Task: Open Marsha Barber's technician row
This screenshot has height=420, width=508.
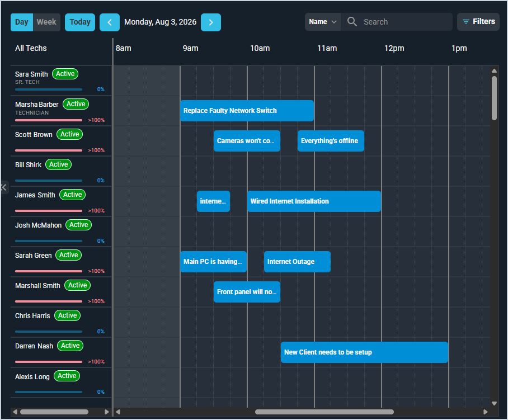Action: pos(61,111)
